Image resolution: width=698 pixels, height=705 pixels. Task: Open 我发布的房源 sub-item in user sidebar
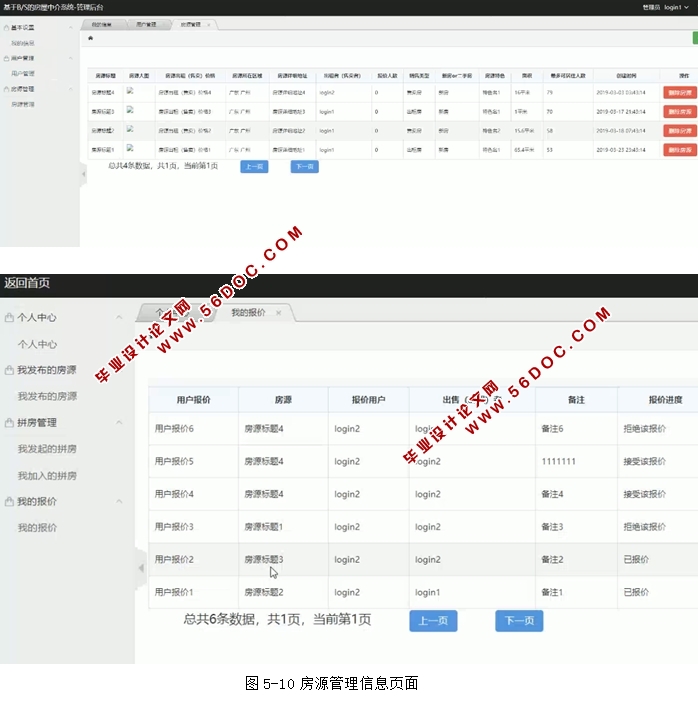click(47, 396)
